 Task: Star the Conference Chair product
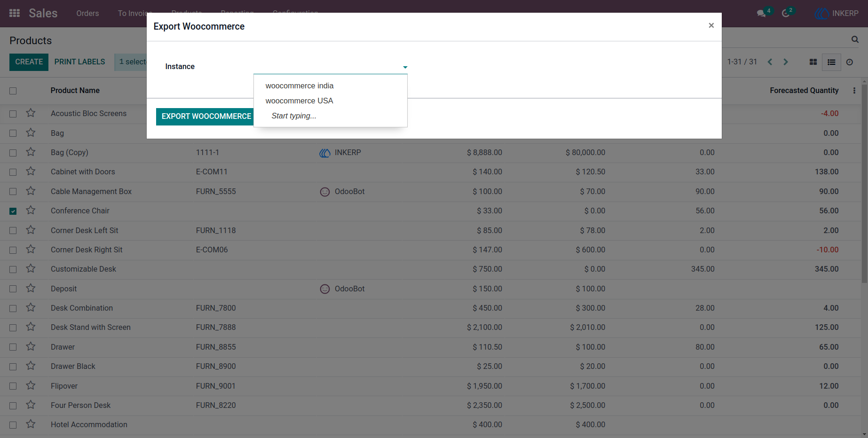pyautogui.click(x=31, y=210)
